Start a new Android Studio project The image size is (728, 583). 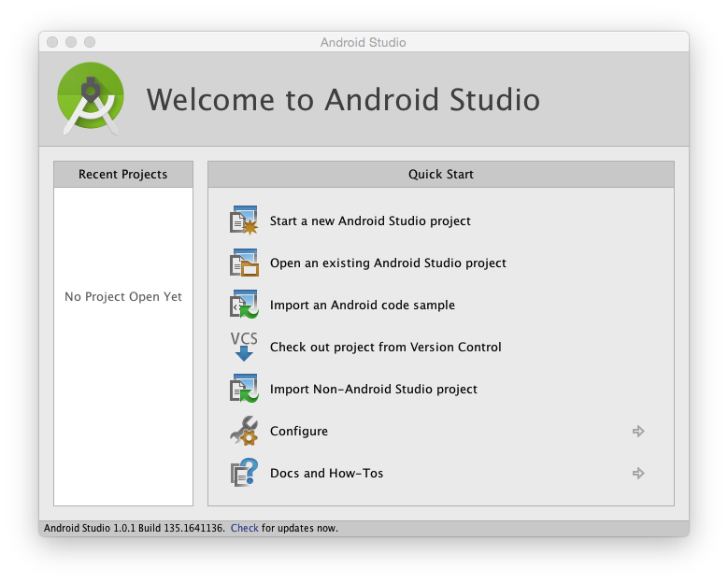pos(370,220)
